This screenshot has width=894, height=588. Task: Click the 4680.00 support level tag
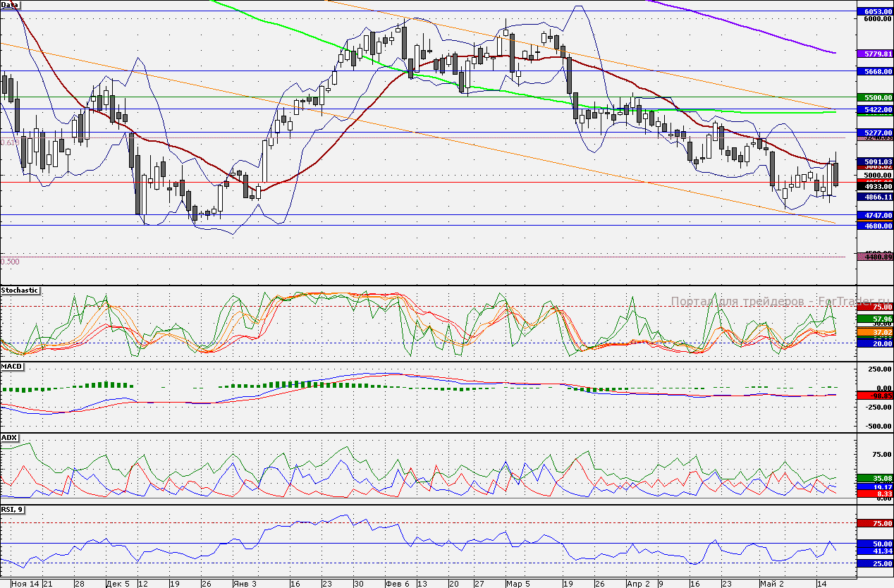coord(874,226)
